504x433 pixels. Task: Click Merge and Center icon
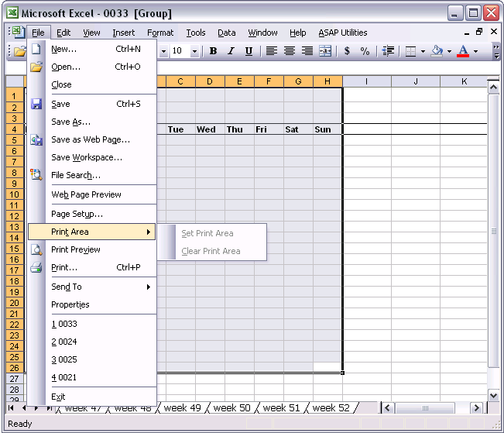click(325, 51)
